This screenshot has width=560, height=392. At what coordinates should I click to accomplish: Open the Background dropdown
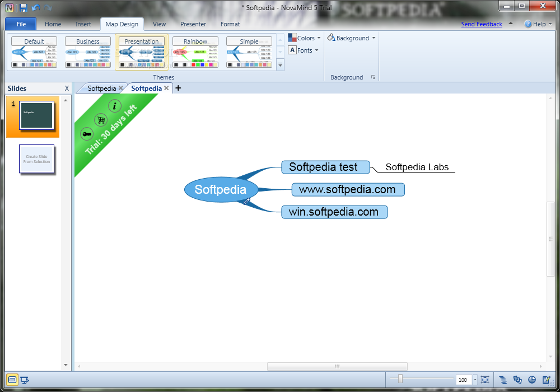coord(352,38)
